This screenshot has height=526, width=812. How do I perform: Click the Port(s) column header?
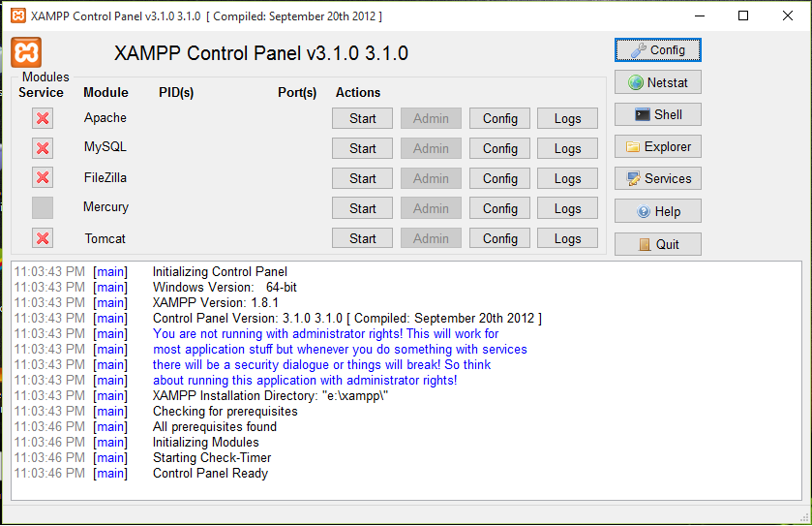297,92
